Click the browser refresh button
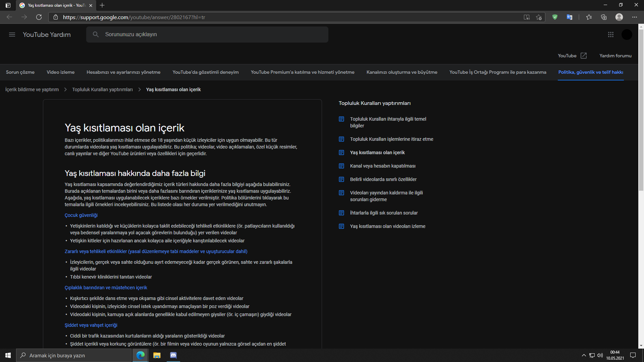 pyautogui.click(x=39, y=17)
